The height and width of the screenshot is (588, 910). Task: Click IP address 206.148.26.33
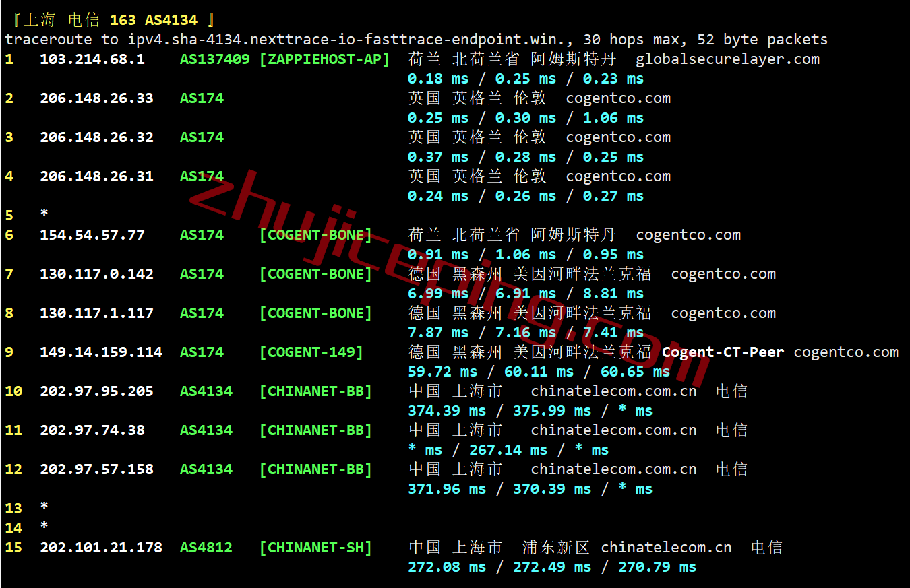pyautogui.click(x=96, y=98)
